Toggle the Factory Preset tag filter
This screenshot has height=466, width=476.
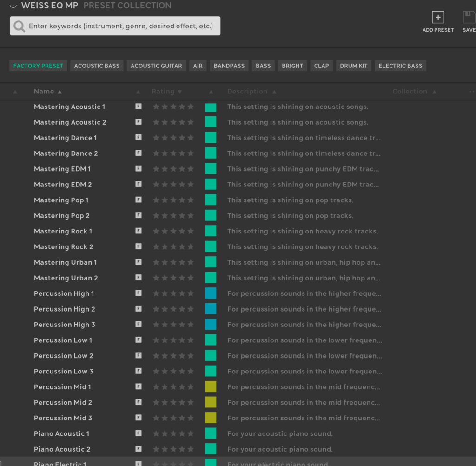38,66
